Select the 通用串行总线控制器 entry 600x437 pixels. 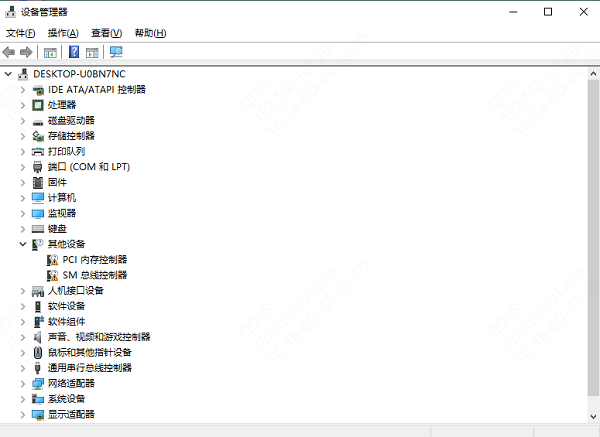(x=89, y=368)
